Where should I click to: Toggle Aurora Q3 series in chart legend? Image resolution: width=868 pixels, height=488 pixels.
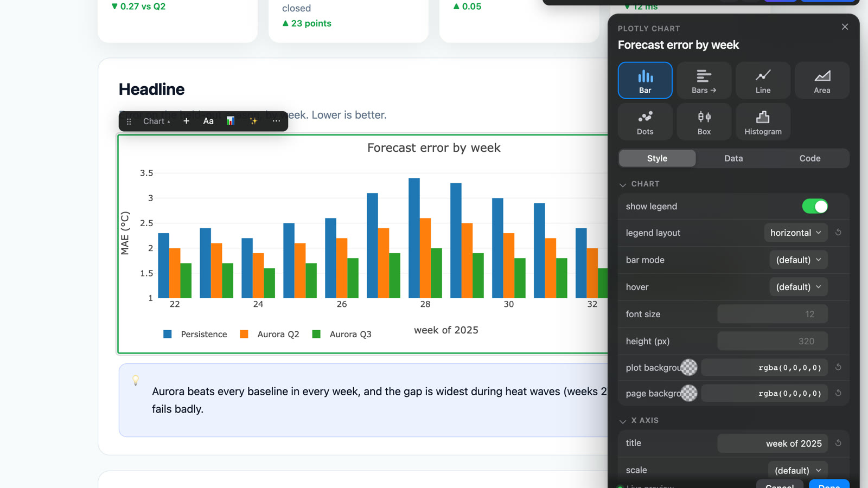tap(342, 334)
